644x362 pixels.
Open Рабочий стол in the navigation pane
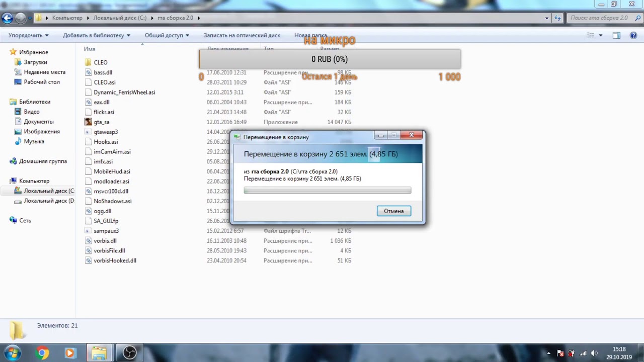point(42,82)
